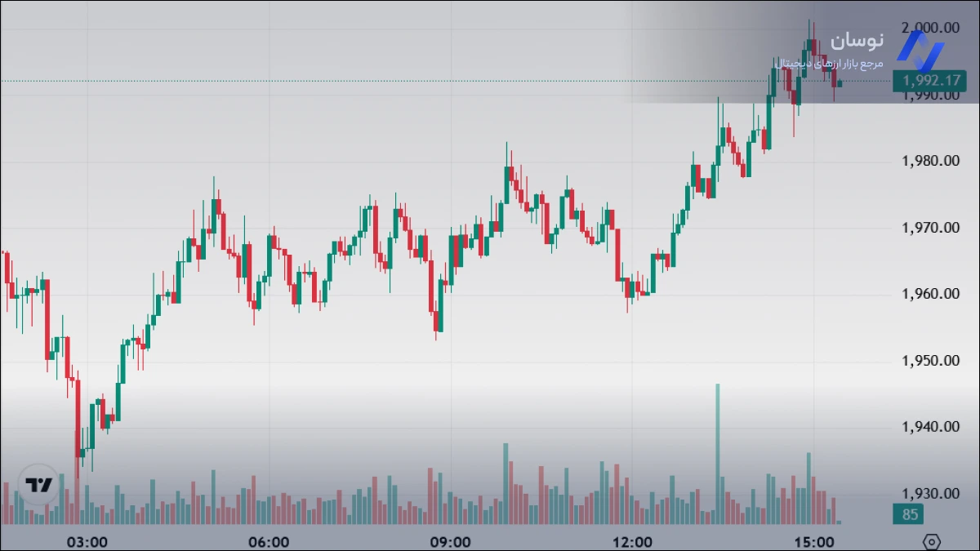Click the 1,970.00 price axis label

[930, 228]
